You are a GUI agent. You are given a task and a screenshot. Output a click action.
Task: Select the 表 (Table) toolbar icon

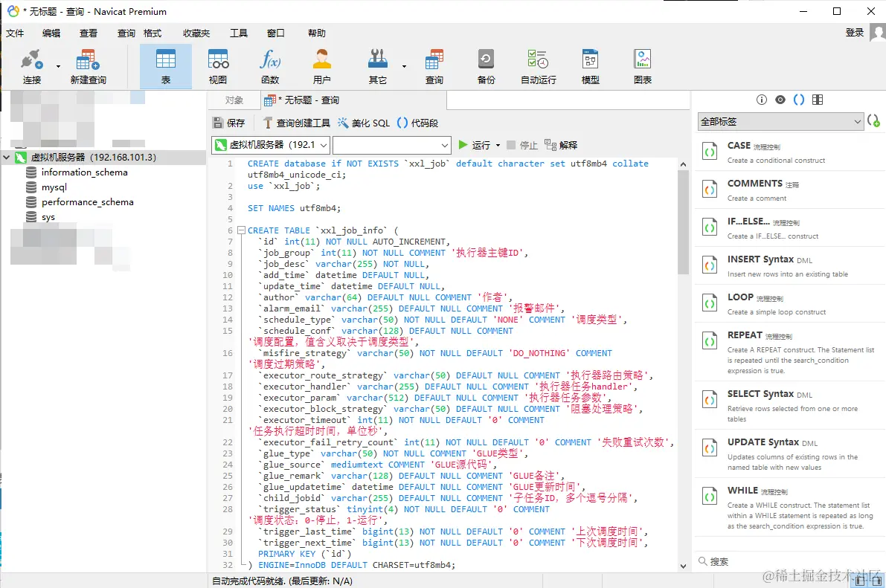[x=166, y=67]
